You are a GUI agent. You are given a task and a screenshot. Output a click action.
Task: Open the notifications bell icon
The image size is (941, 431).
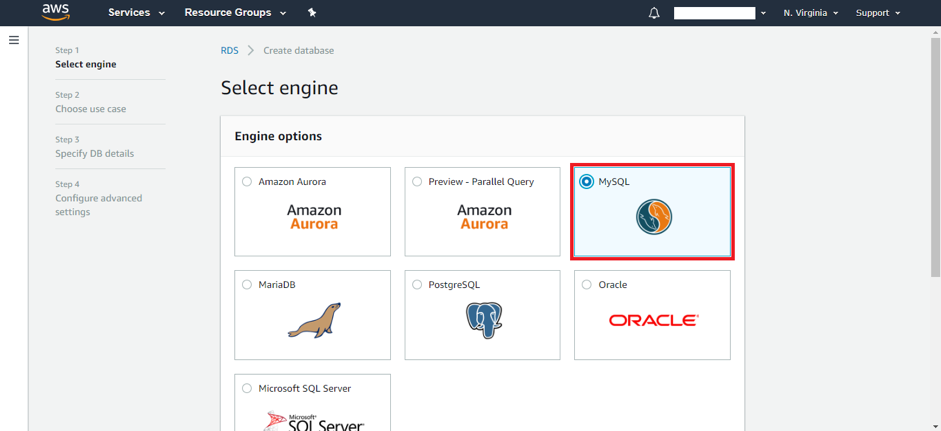tap(654, 13)
